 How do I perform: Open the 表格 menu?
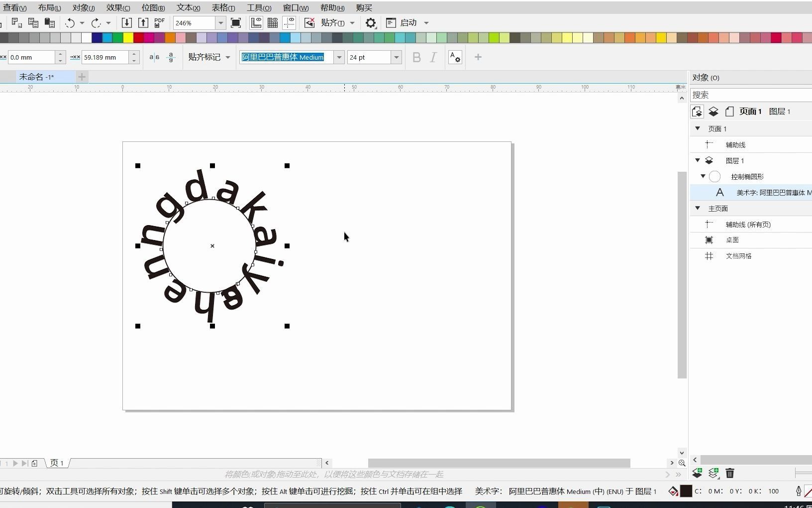click(223, 7)
